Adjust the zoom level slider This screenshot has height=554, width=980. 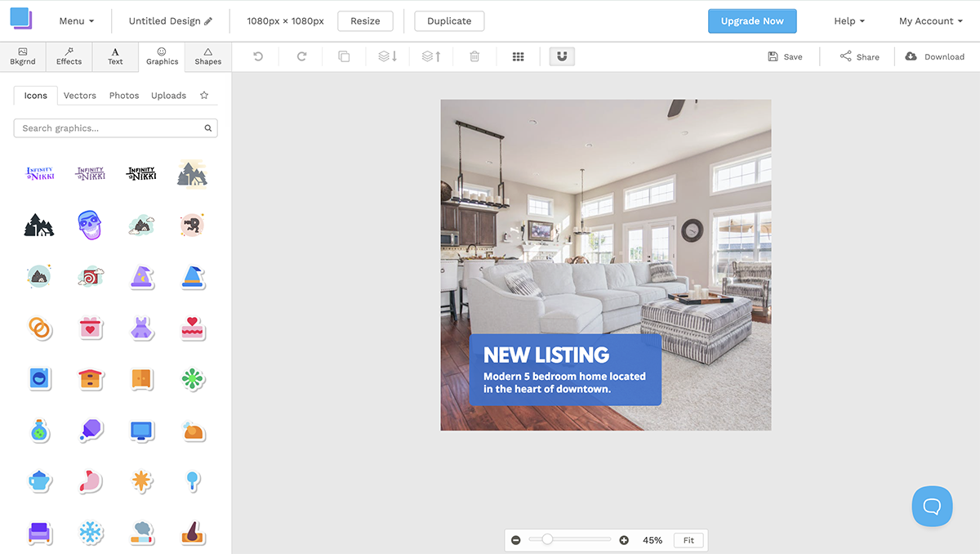(x=548, y=539)
